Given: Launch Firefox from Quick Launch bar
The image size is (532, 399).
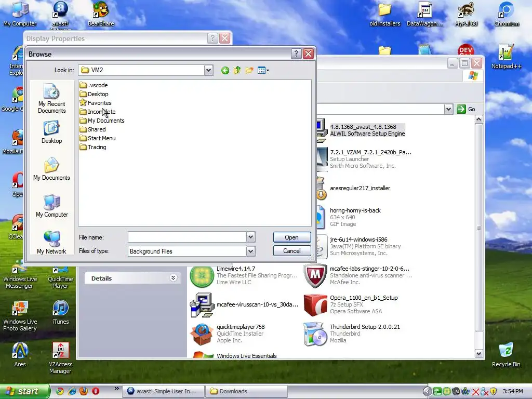Looking at the screenshot, I should click(84, 391).
